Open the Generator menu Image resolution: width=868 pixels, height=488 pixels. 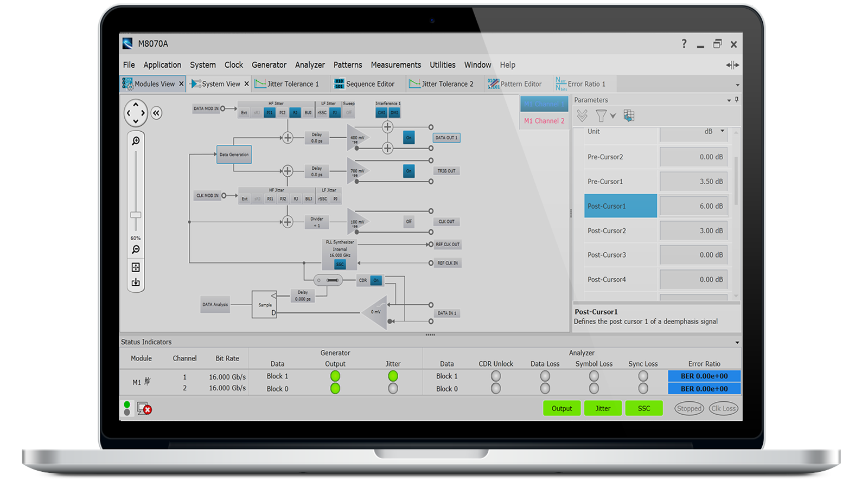coord(269,65)
